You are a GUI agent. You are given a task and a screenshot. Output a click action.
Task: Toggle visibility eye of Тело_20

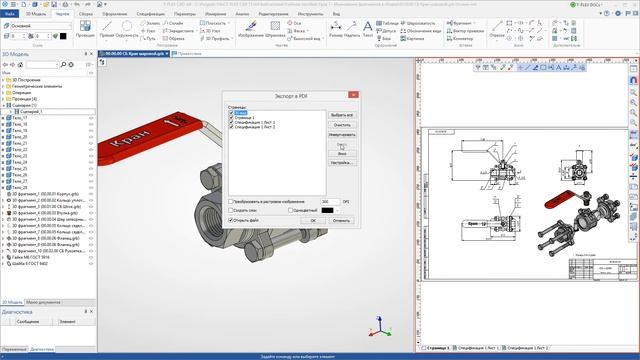[x=91, y=137]
